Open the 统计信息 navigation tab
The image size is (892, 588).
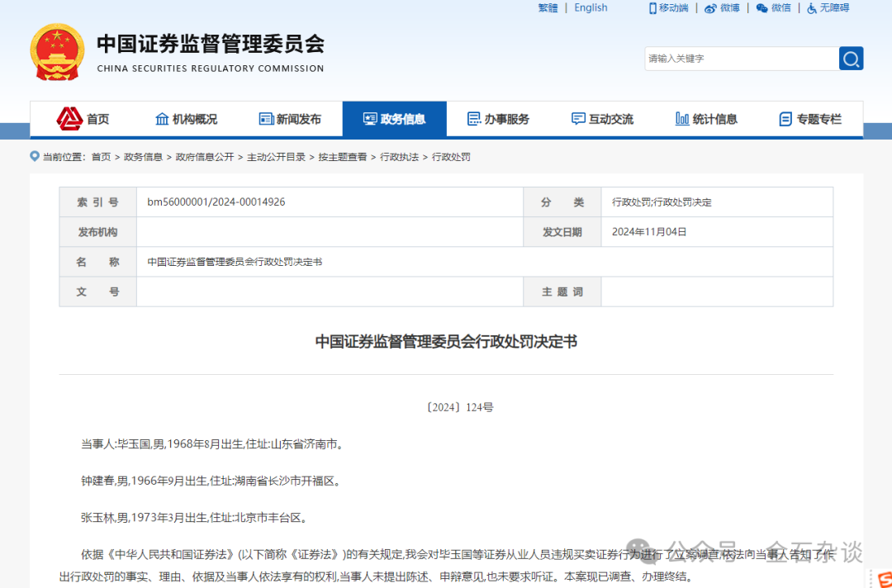706,119
